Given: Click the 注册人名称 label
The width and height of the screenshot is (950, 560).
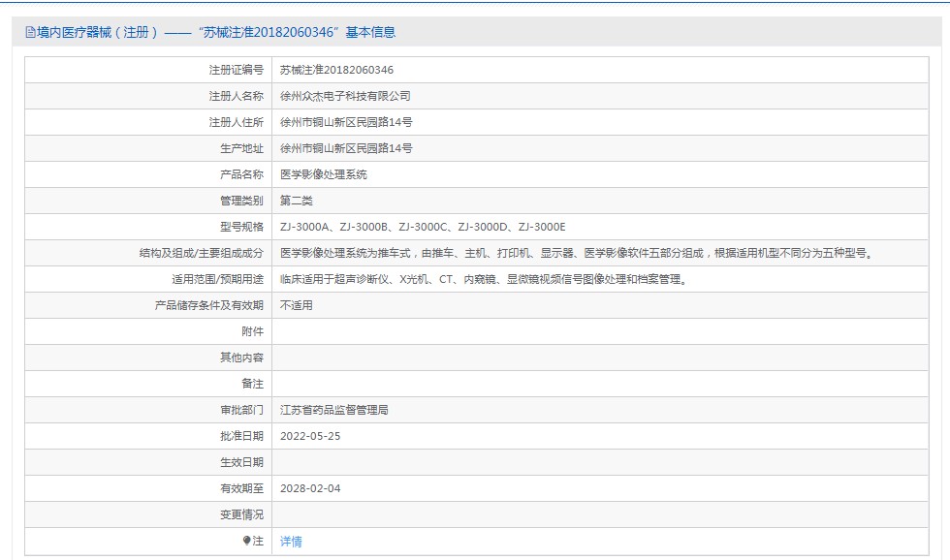Looking at the screenshot, I should pos(237,96).
